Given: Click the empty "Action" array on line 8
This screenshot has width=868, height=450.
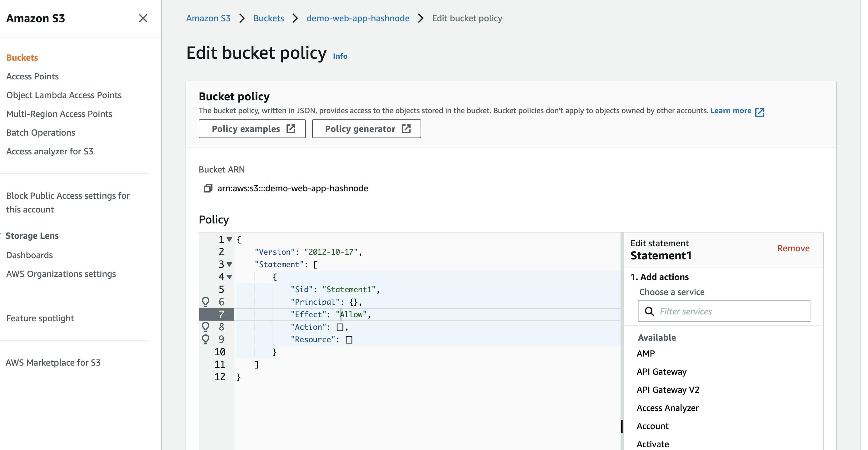Looking at the screenshot, I should click(x=340, y=327).
